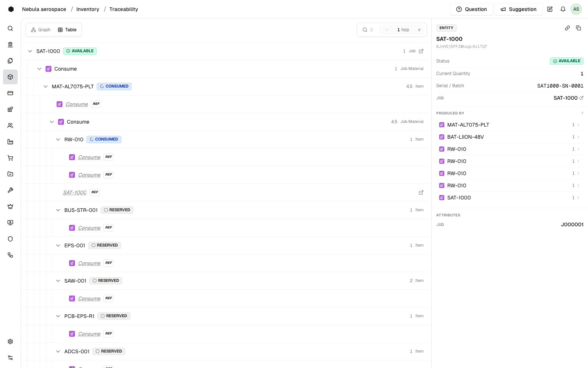The height and width of the screenshot is (368, 588).
Task: Click the pencil edit icon in the header
Action: click(x=550, y=9)
